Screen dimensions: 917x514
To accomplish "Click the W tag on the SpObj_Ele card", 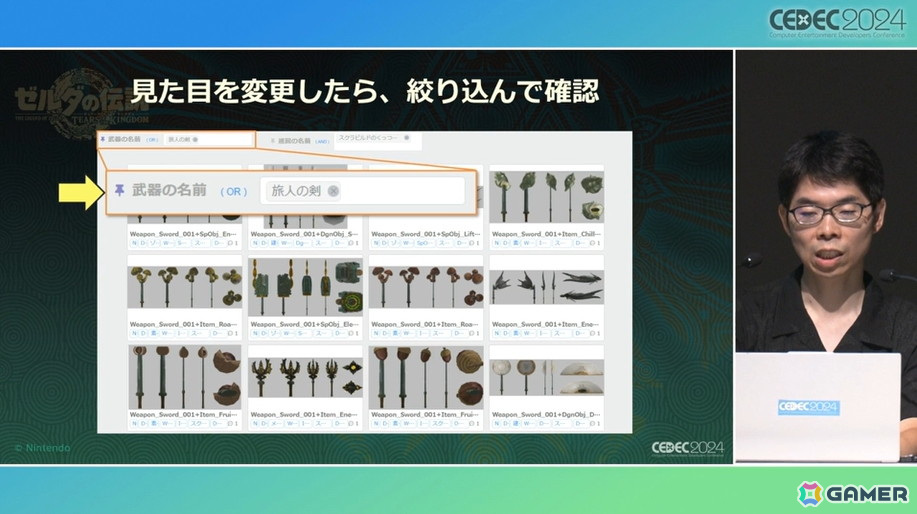I will coord(287,333).
